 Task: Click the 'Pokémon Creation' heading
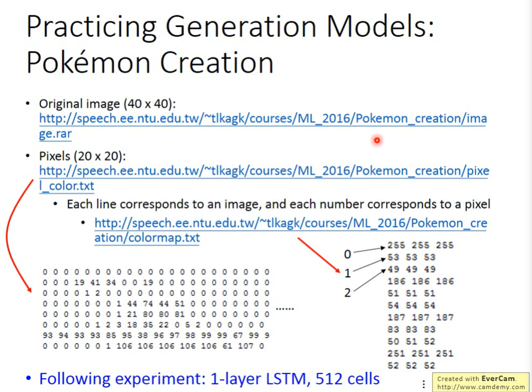click(150, 63)
